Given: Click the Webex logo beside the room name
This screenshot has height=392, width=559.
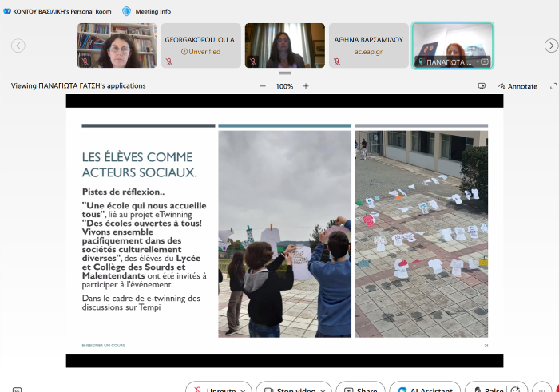Looking at the screenshot, I should (x=7, y=11).
